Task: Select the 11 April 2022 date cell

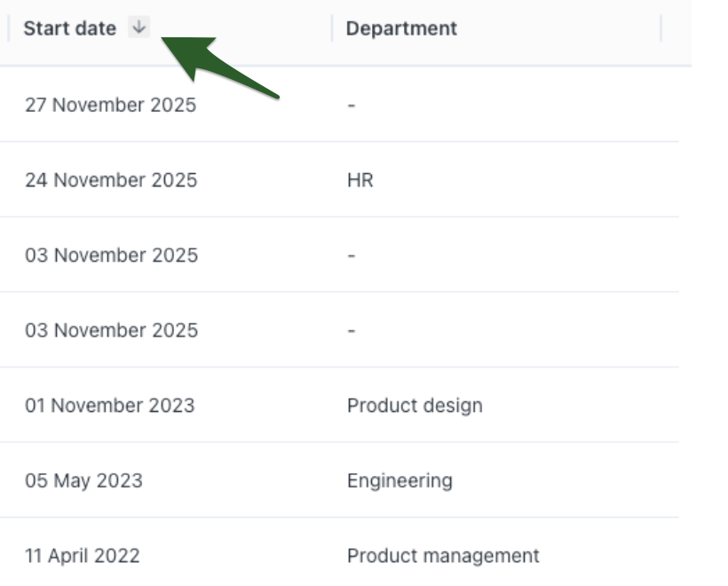Action: click(82, 557)
